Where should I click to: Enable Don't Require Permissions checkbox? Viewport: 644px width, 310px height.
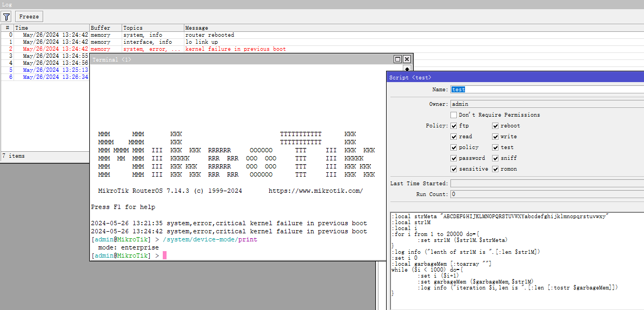tap(454, 115)
